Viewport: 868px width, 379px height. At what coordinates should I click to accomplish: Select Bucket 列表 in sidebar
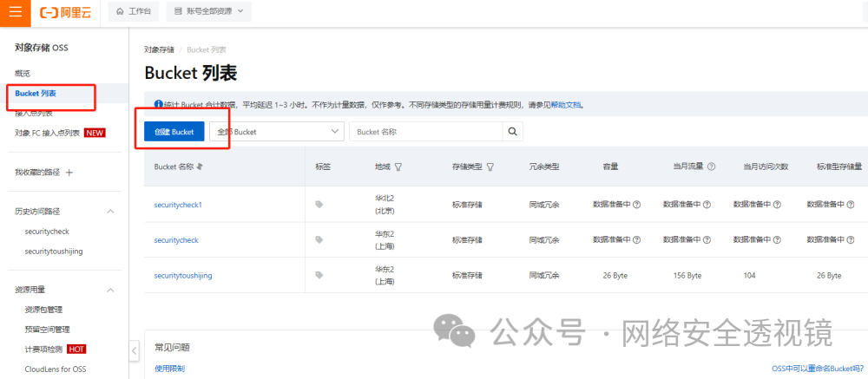pos(36,94)
